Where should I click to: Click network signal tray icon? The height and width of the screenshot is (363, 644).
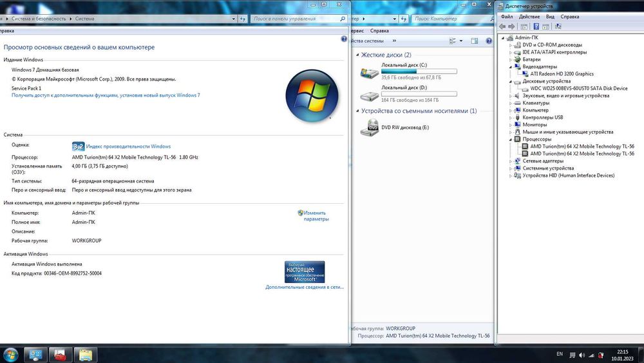tap(591, 355)
